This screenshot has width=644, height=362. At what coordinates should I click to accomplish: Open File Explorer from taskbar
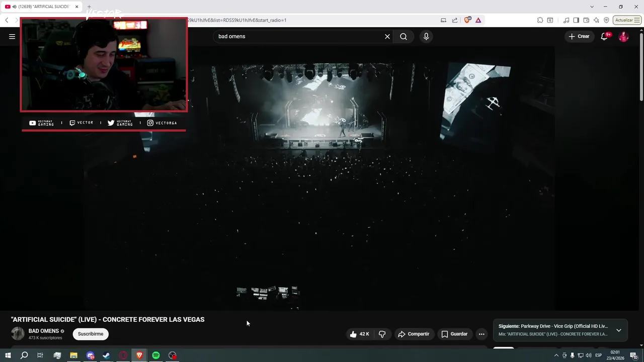click(73, 355)
